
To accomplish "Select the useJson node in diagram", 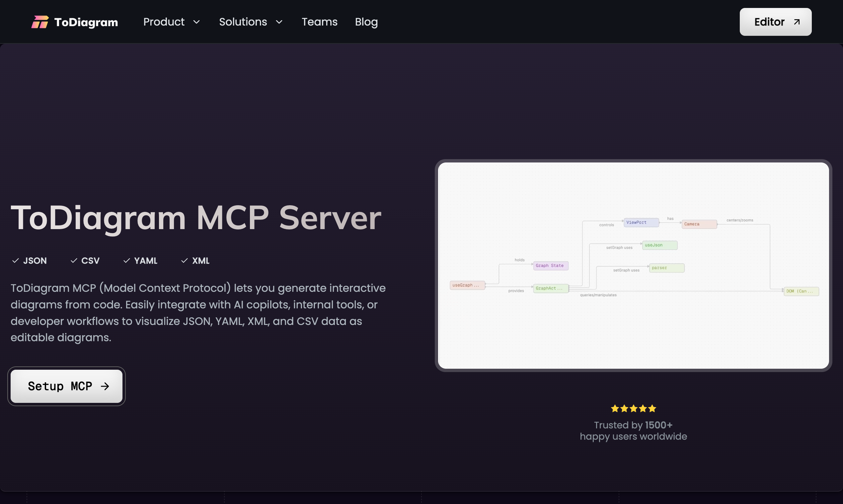I will click(x=660, y=245).
